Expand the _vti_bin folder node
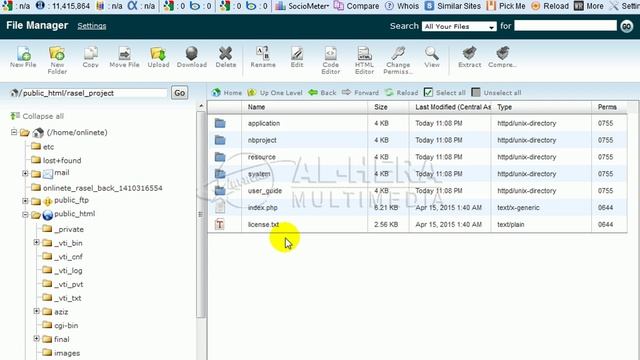 click(37, 242)
